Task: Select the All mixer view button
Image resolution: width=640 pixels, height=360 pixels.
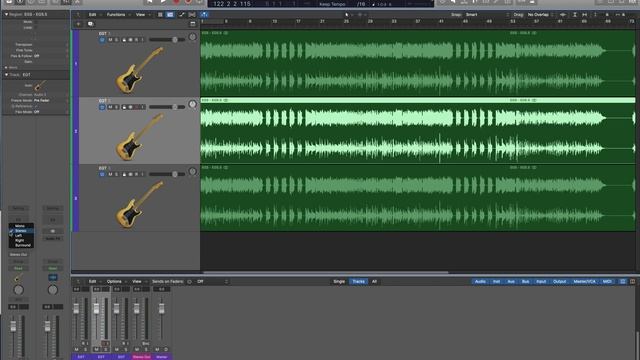Action: [374, 282]
